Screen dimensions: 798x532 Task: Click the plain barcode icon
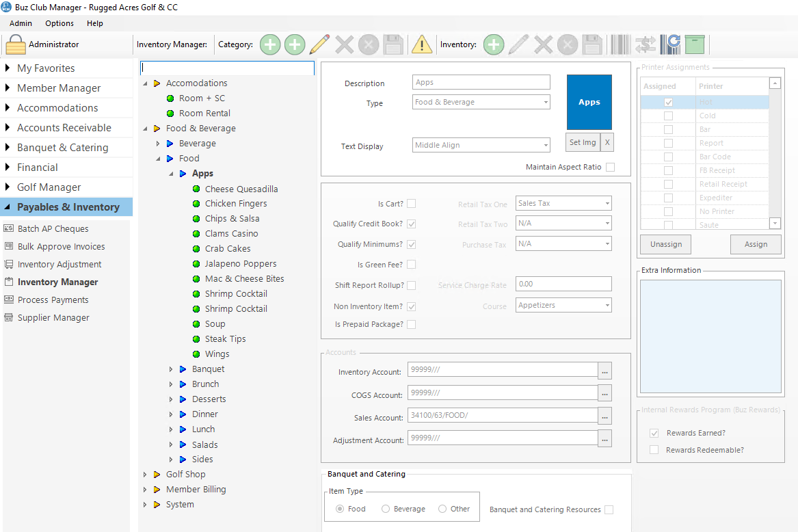620,44
